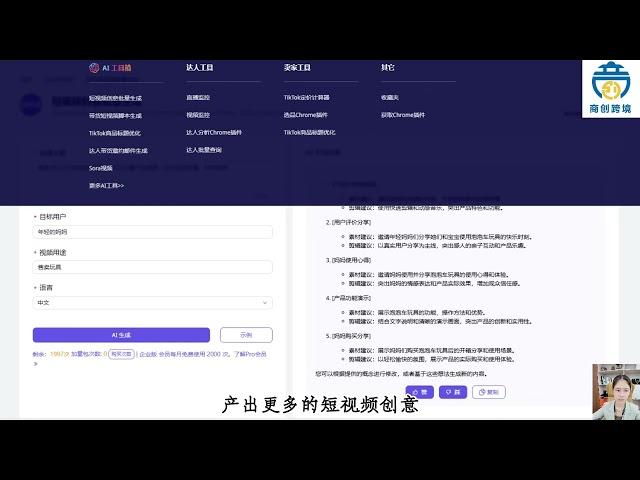Open influencer outreach email generation link
This screenshot has width=640, height=480.
[x=118, y=151]
